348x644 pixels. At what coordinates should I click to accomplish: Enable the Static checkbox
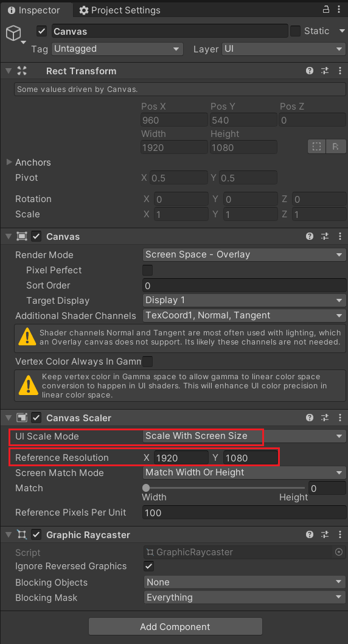[x=295, y=31]
